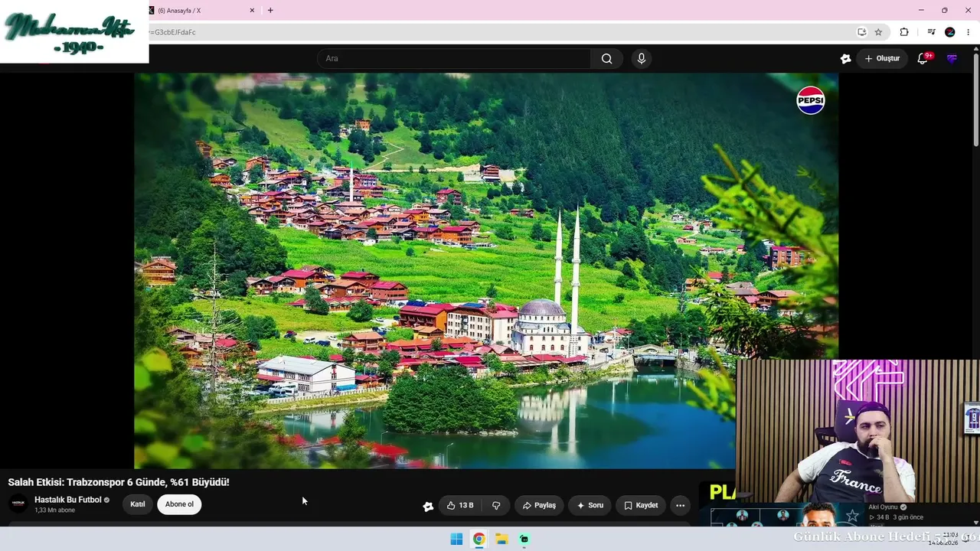The width and height of the screenshot is (980, 551).
Task: Focus the YouTube Ara search field
Action: (454, 59)
